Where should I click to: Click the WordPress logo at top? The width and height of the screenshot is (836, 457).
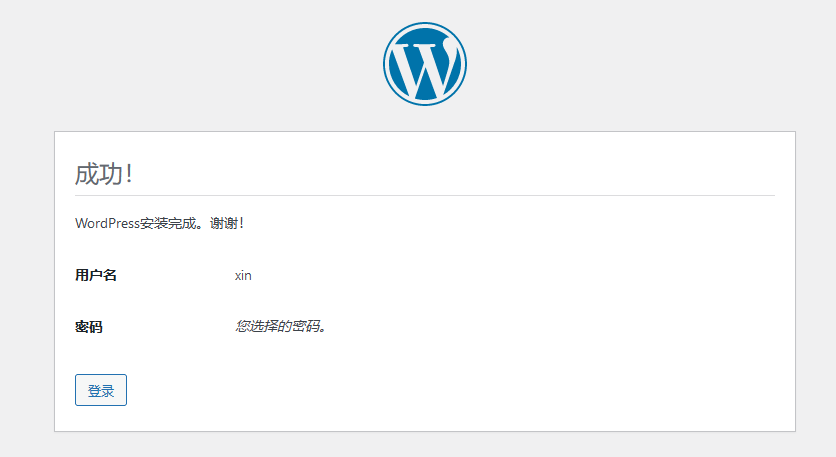[425, 64]
